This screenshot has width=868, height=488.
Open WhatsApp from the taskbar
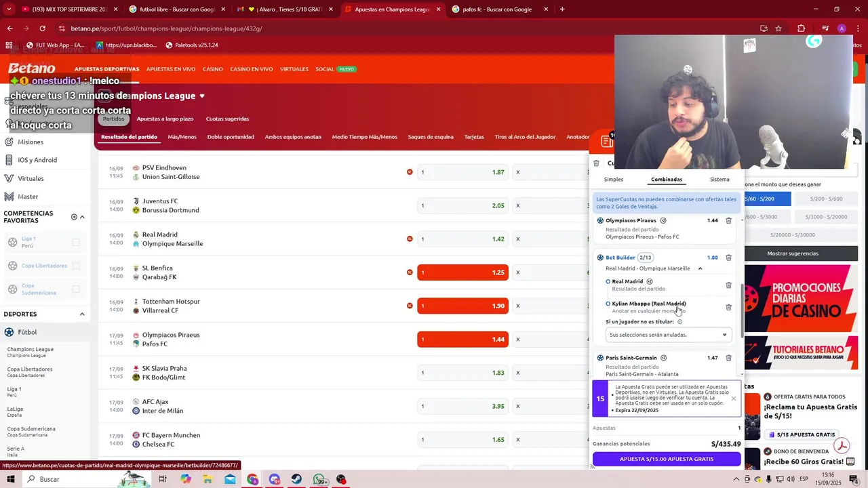pyautogui.click(x=320, y=479)
